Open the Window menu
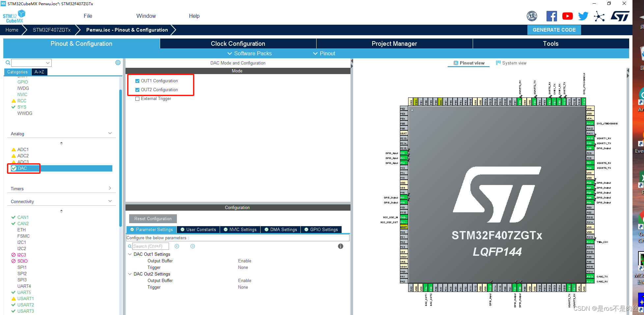 (146, 16)
